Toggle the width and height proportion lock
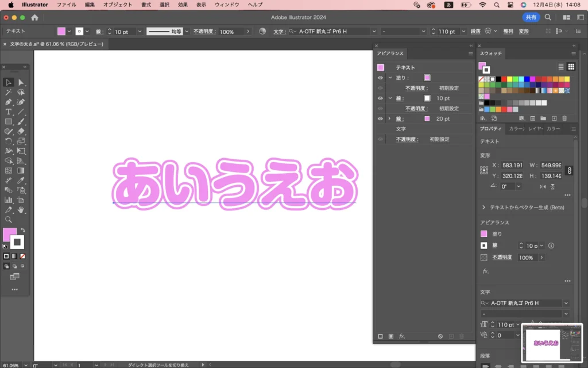 pos(569,171)
